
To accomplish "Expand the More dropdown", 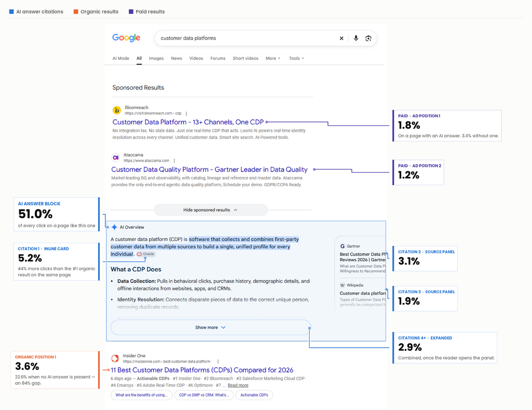I will click(273, 58).
